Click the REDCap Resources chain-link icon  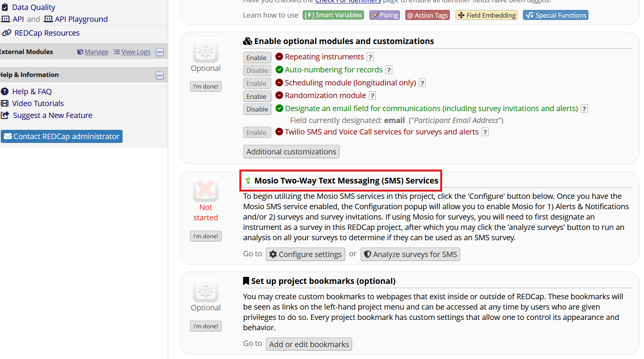(7, 33)
